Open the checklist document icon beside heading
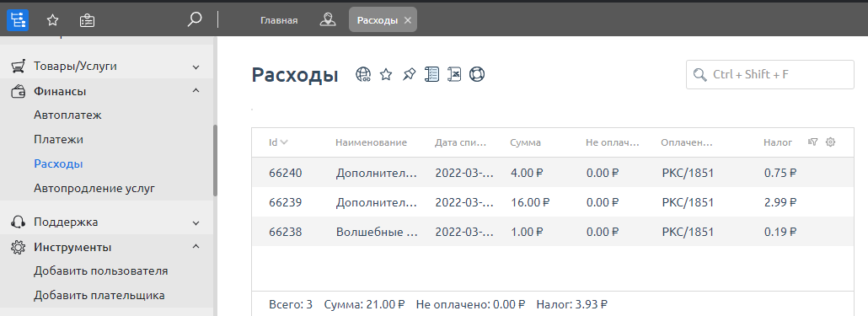Viewport: 868px width, 316px height. [431, 74]
